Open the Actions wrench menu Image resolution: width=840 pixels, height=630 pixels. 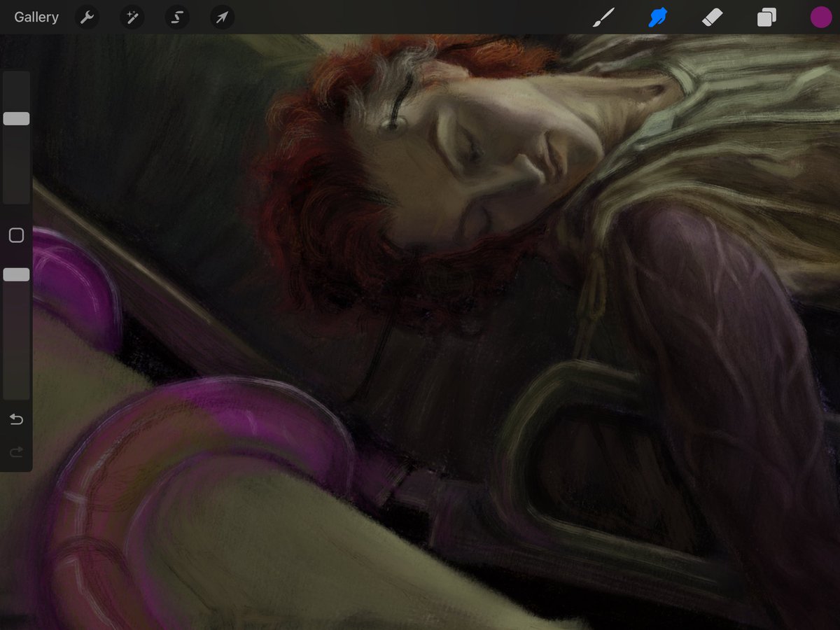point(87,17)
